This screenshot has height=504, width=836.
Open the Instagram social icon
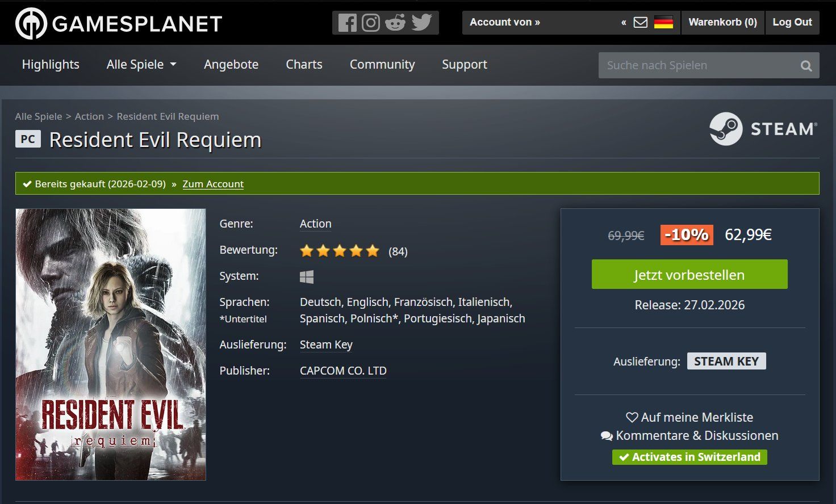371,23
